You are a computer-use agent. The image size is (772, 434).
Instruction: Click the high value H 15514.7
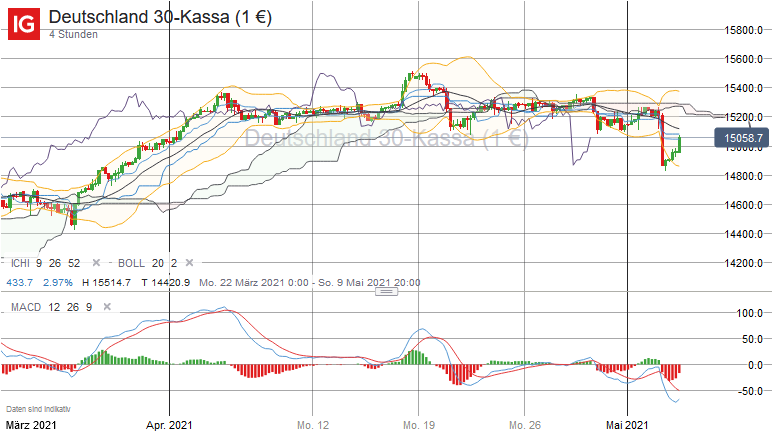106,283
